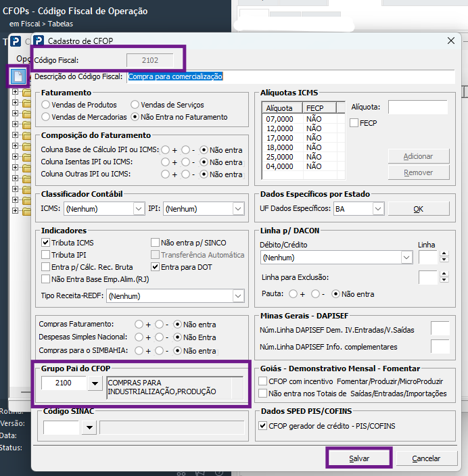468x476 pixels.
Task: Decrease the Linha para Exclusão spinner value
Action: click(x=444, y=280)
